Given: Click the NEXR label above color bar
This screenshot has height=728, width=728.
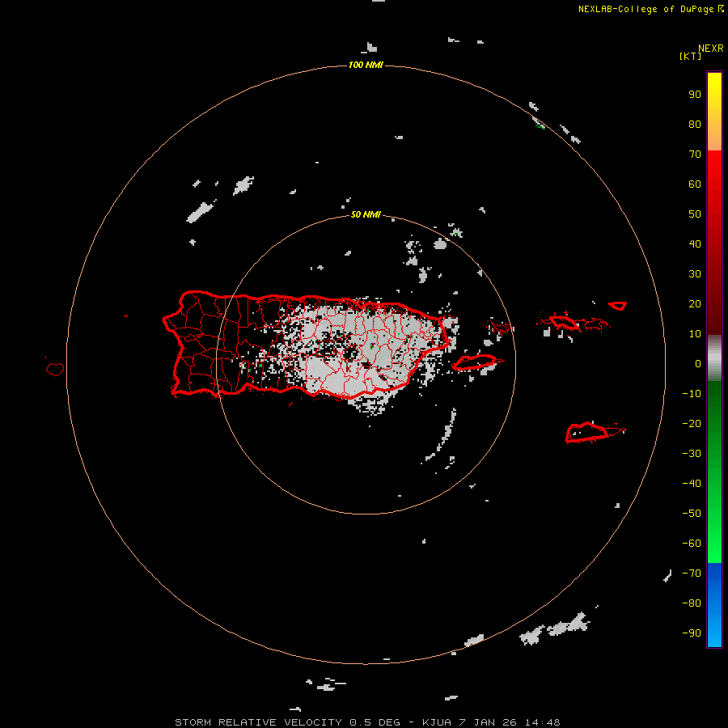Looking at the screenshot, I should [711, 49].
